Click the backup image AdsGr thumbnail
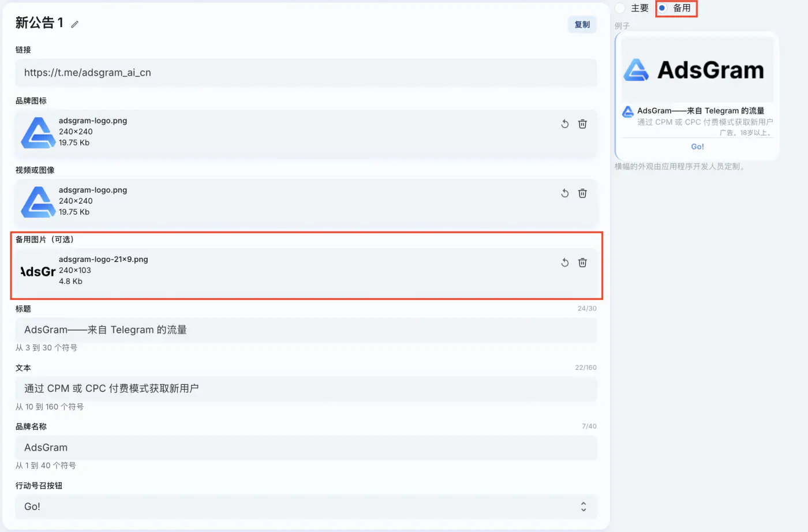 (38, 271)
